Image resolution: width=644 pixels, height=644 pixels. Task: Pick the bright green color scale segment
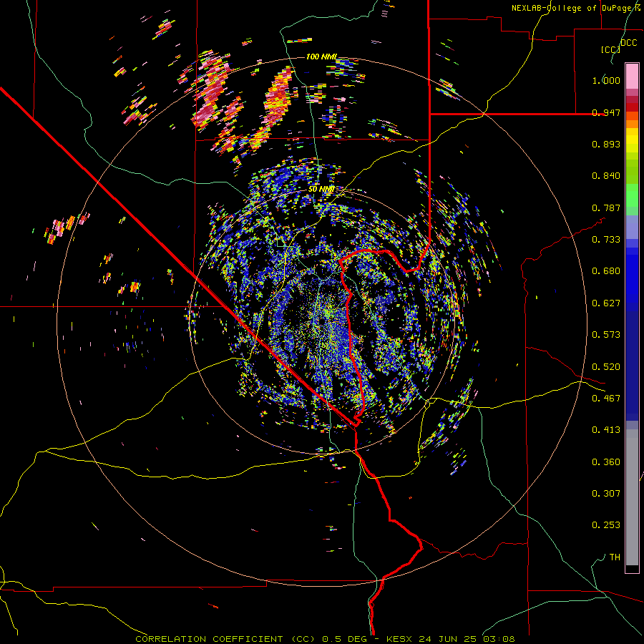point(632,195)
